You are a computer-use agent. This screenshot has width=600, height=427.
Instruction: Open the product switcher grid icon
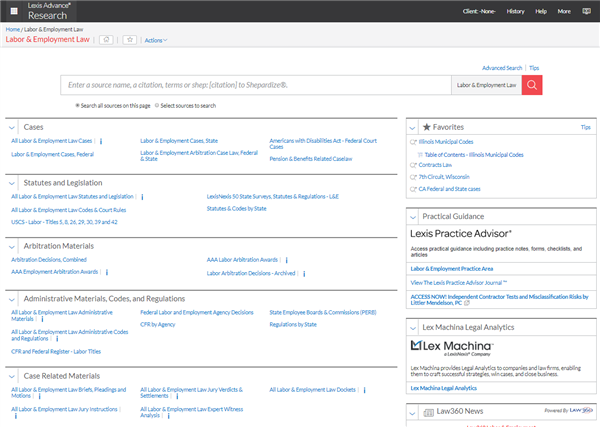click(x=14, y=11)
